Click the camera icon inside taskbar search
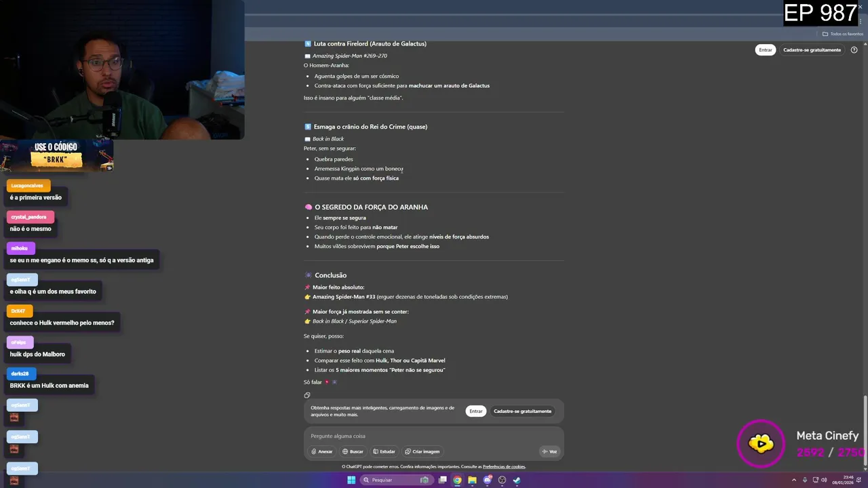This screenshot has width=868, height=488. point(425,480)
